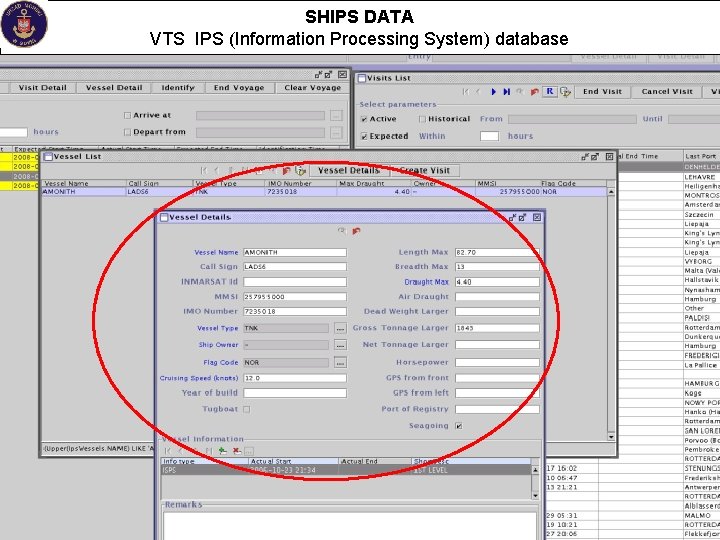Screen dimensions: 720x540
Task: Click up arrow of Vessel Information scrollbar
Action: (535, 470)
